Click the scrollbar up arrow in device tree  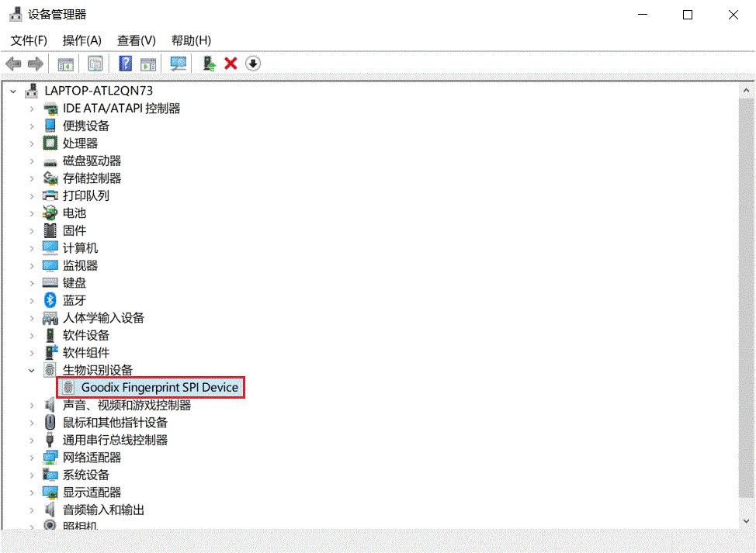pyautogui.click(x=747, y=91)
